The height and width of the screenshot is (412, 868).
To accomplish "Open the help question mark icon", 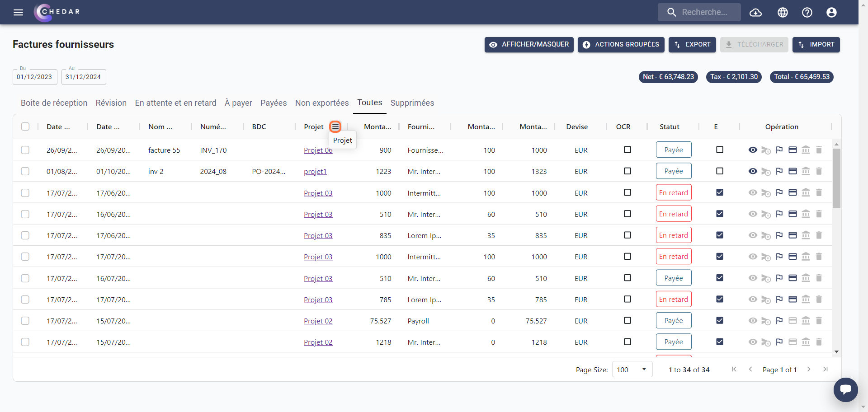I will tap(807, 12).
